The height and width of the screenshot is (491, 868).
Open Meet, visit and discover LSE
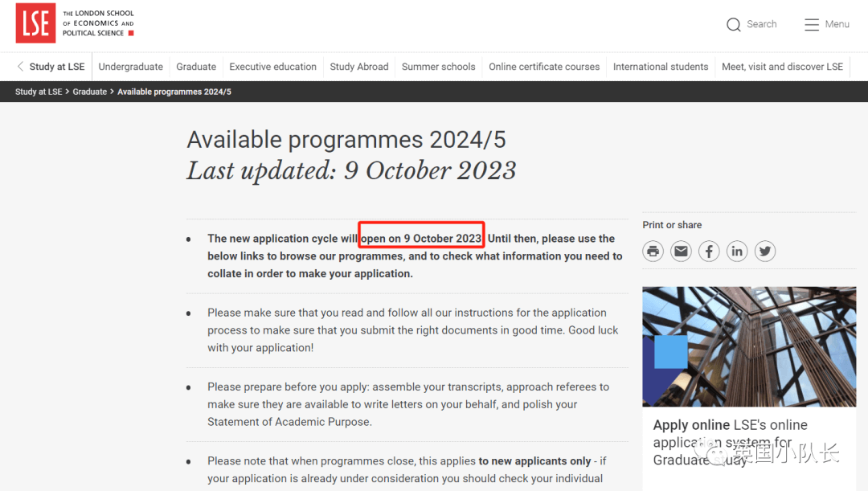point(782,67)
